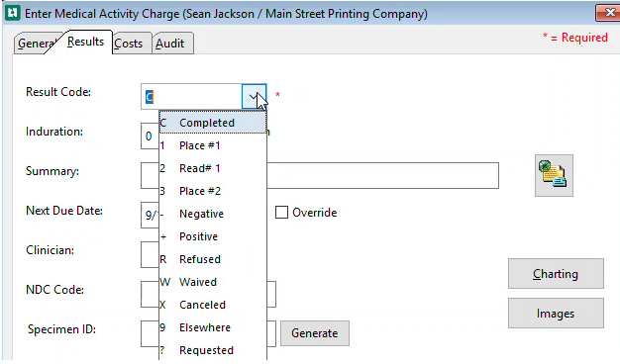Viewport: 620px width, 364px height.
Task: Tick the Override checkbox
Action: click(281, 213)
